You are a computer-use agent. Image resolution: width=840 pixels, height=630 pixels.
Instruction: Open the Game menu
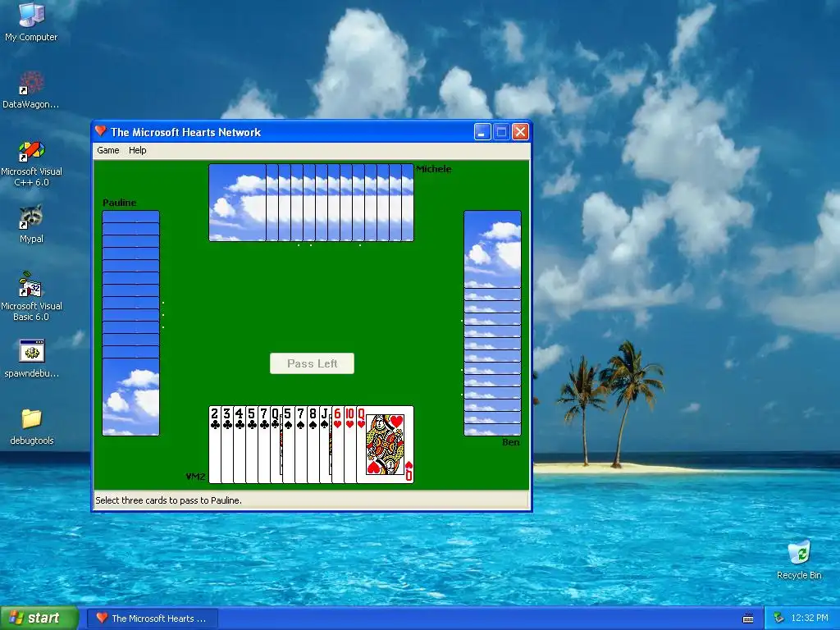click(107, 151)
